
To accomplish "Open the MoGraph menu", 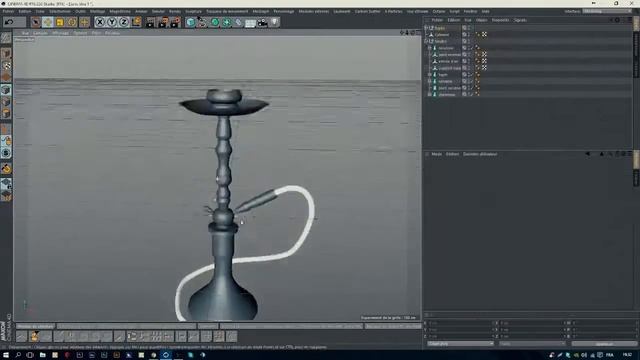I will coord(260,11).
